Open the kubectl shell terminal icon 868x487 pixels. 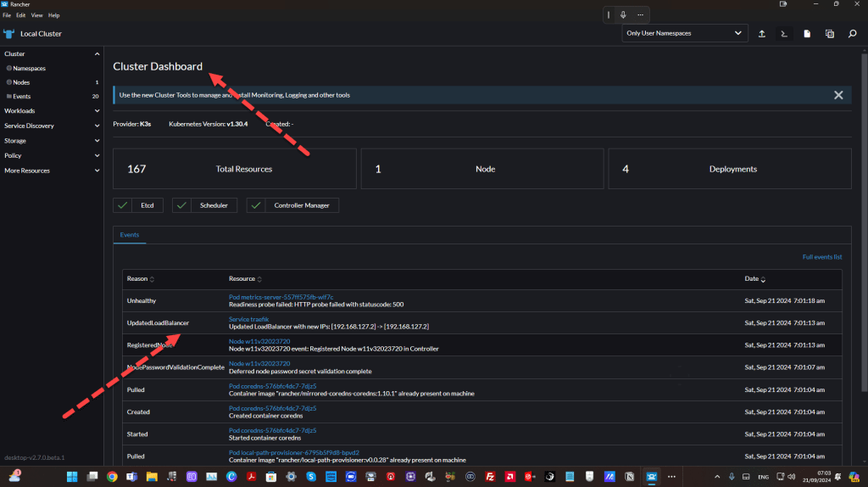(x=784, y=34)
